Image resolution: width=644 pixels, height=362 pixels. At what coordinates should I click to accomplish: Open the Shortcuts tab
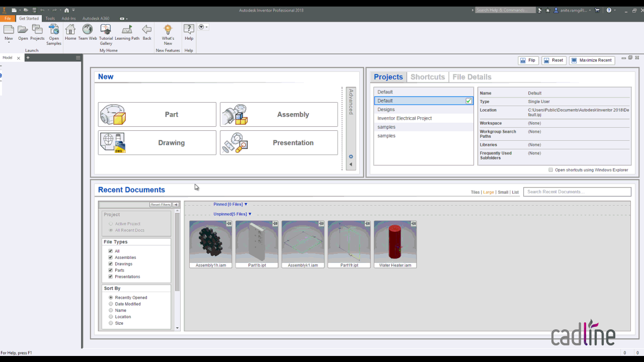[428, 77]
